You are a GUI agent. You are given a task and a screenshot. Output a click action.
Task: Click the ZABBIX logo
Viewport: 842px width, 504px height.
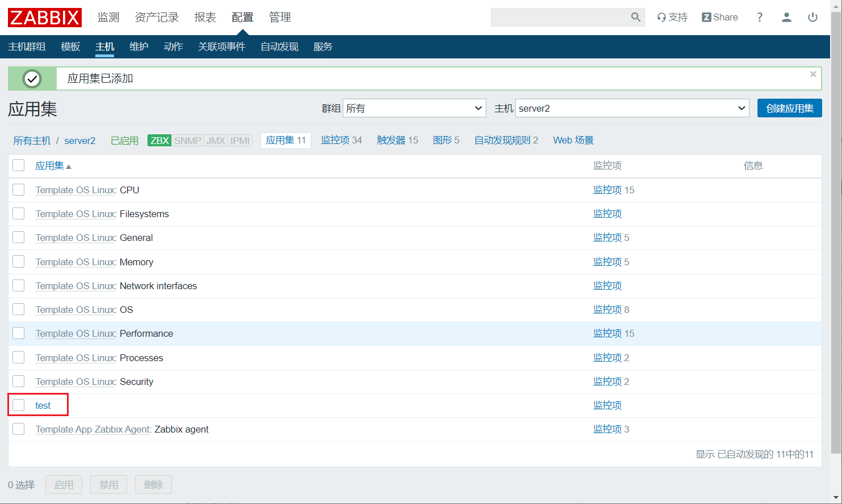click(x=45, y=18)
